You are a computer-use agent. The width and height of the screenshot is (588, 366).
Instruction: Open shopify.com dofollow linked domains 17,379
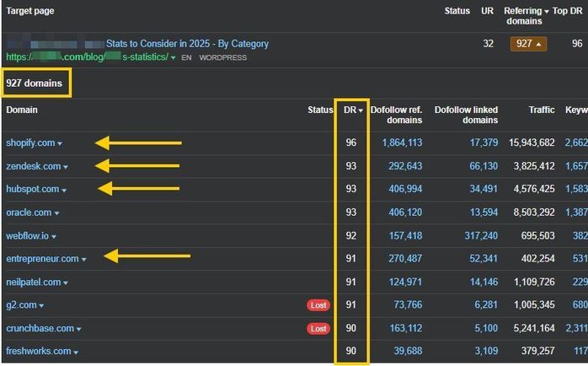tap(484, 143)
